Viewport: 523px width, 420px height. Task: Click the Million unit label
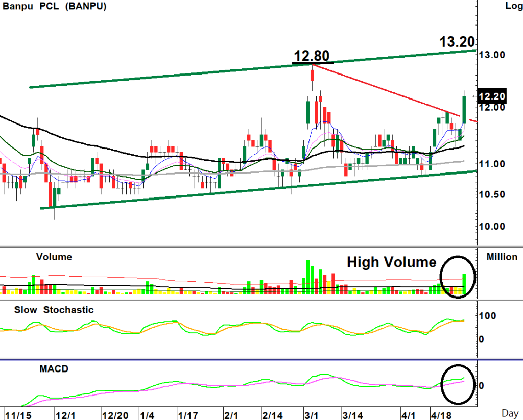502,257
